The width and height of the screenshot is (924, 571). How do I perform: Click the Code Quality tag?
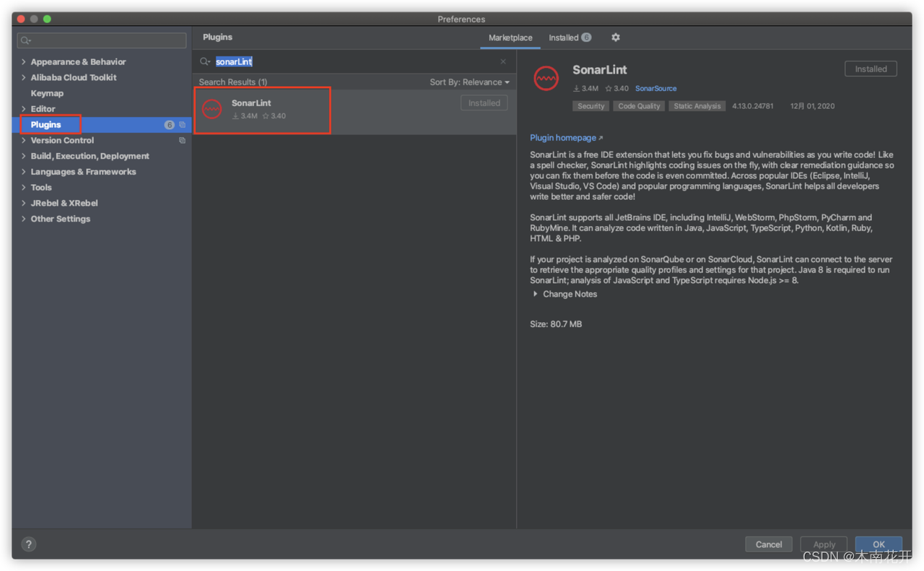pyautogui.click(x=639, y=106)
